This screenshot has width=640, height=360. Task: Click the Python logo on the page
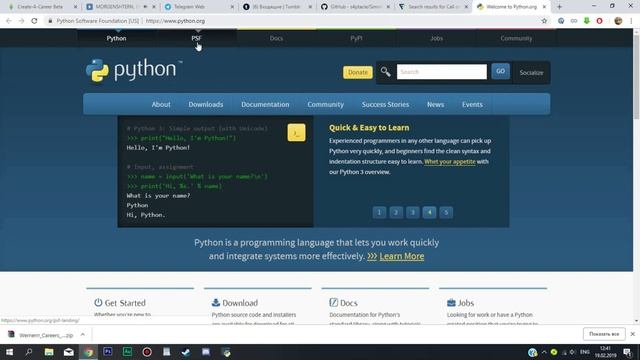pyautogui.click(x=134, y=70)
